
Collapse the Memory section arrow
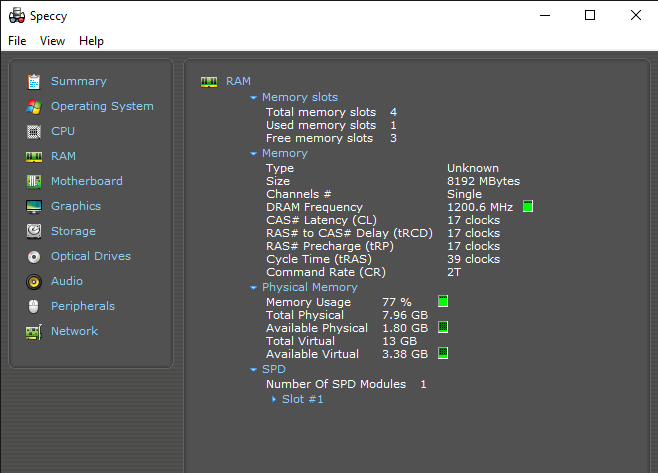tap(253, 154)
